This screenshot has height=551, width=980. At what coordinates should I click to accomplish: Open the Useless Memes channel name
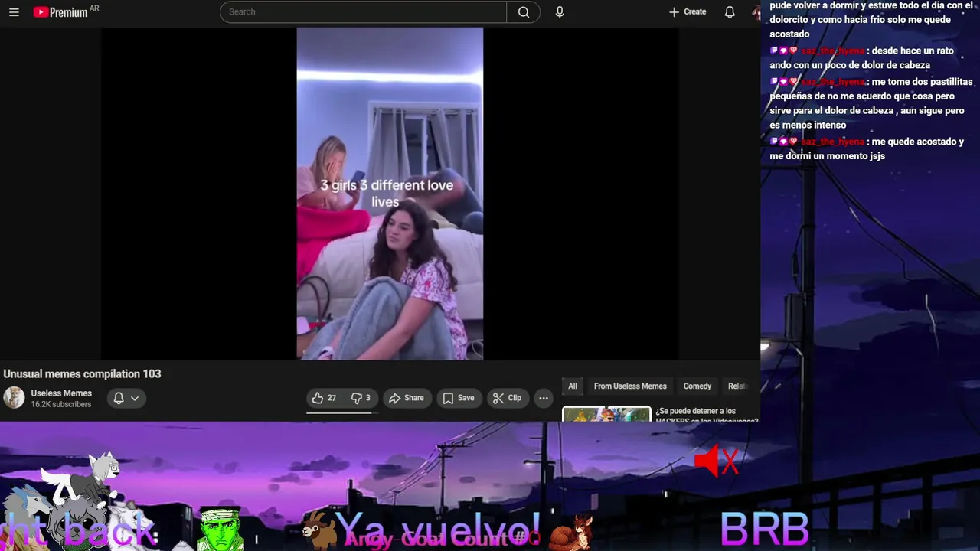61,393
